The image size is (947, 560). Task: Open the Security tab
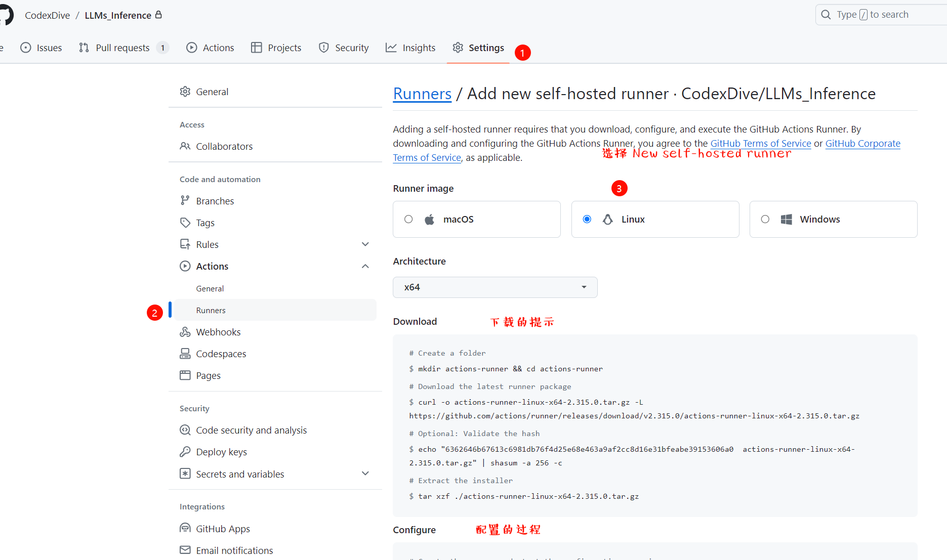344,48
